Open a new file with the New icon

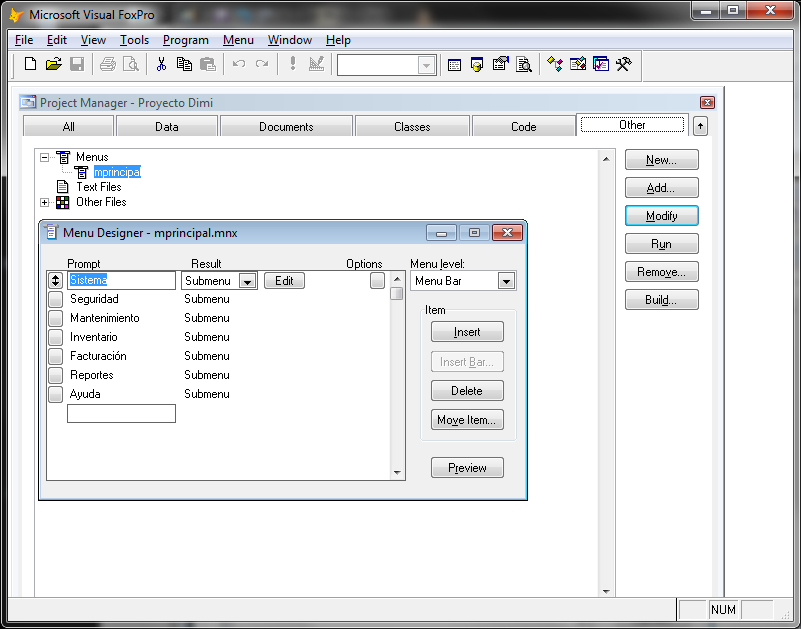click(x=29, y=63)
